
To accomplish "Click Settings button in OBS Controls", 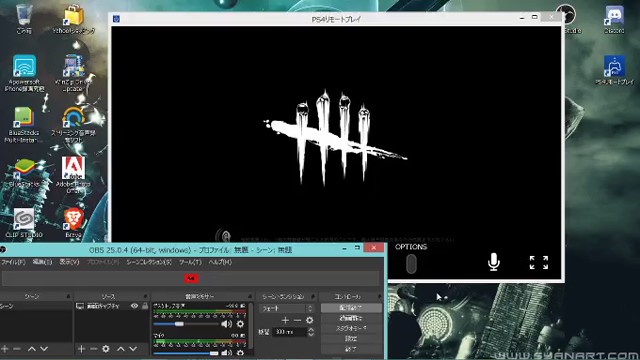I will 351,339.
